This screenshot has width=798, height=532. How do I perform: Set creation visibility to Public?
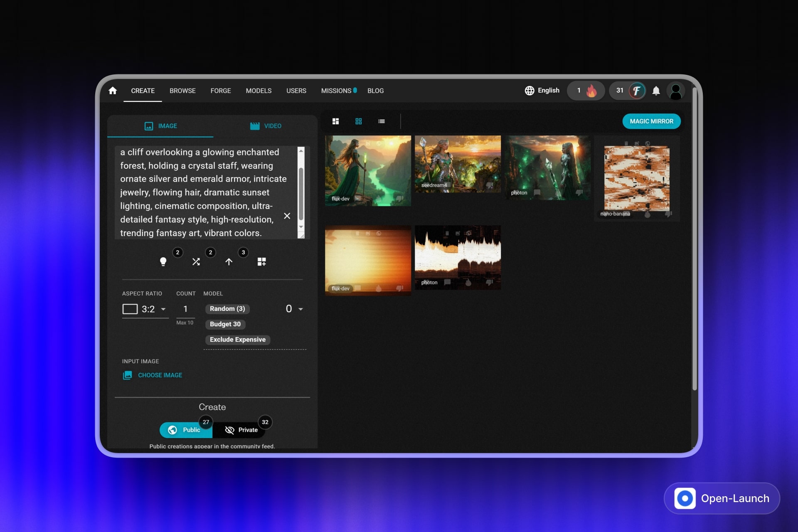coord(185,430)
